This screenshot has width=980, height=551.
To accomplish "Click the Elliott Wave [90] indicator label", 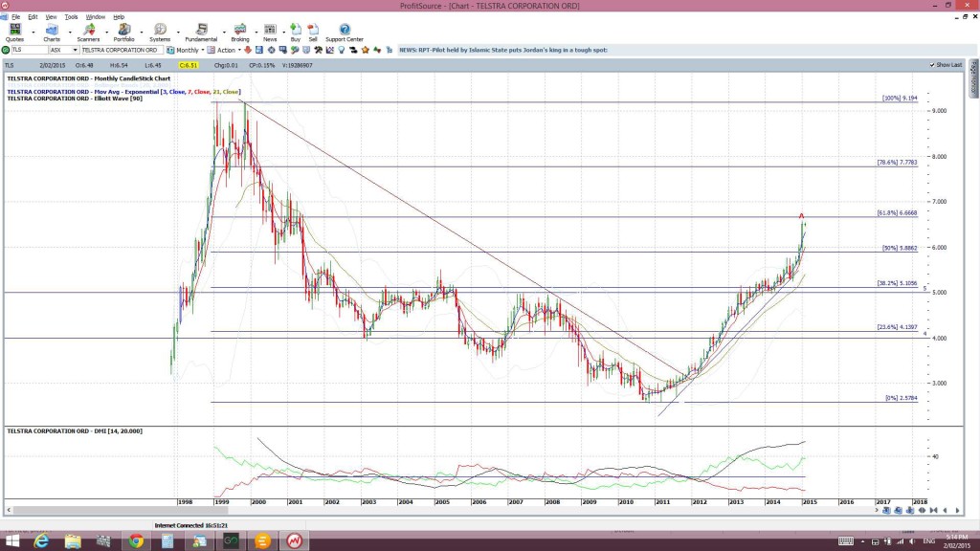I will coord(75,99).
